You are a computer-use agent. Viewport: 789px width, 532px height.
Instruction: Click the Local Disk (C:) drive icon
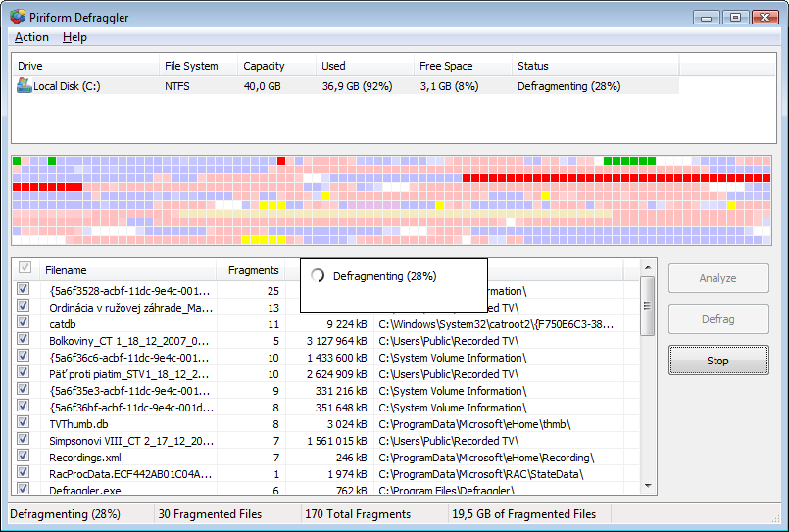pyautogui.click(x=24, y=85)
